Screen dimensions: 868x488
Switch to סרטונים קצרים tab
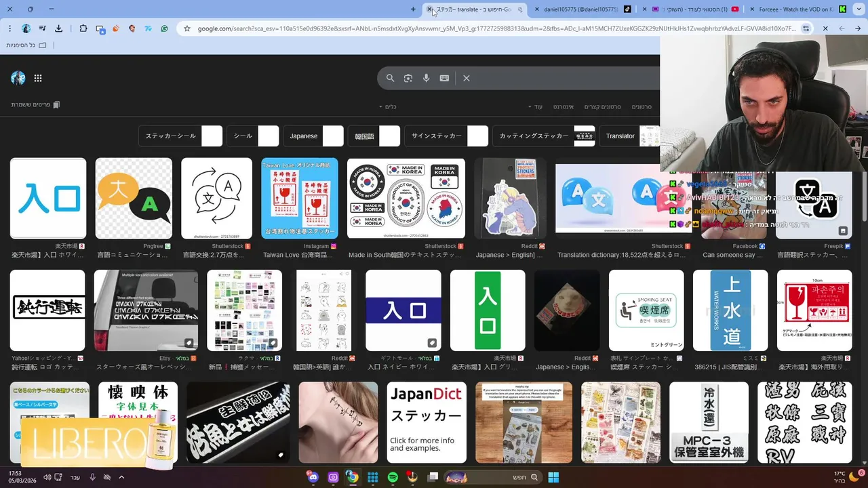[x=603, y=107]
